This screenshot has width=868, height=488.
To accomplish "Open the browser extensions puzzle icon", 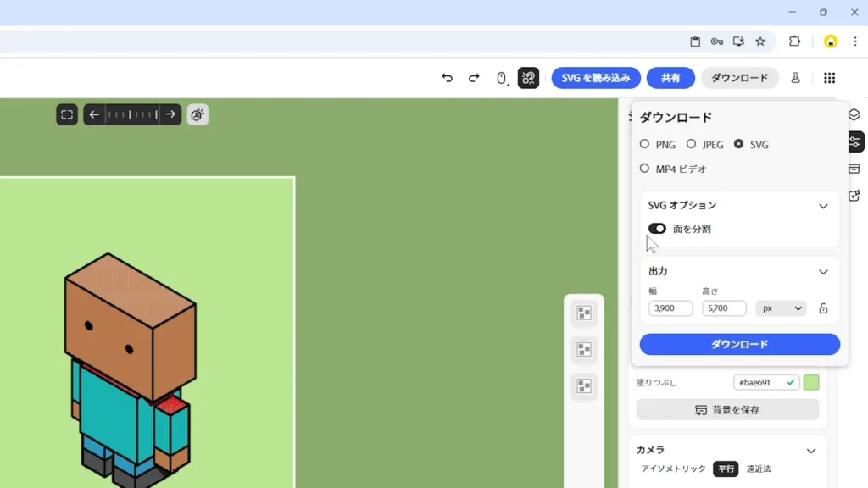I will tap(794, 42).
